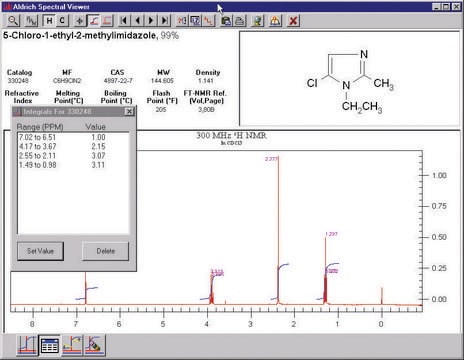Jump to last record arrow
The height and width of the screenshot is (360, 464).
pos(164,21)
